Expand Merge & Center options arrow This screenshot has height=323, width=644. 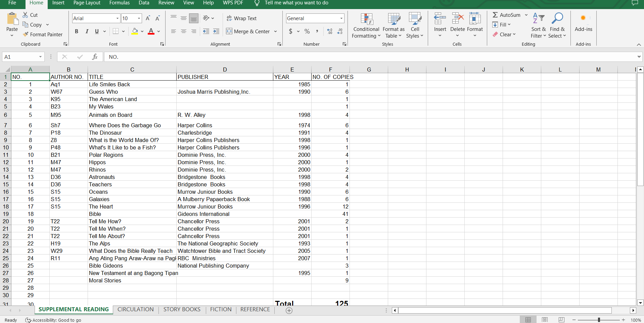(x=275, y=31)
